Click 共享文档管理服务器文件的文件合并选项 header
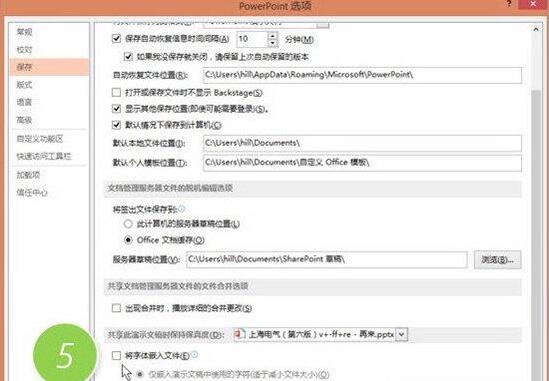 point(178,286)
